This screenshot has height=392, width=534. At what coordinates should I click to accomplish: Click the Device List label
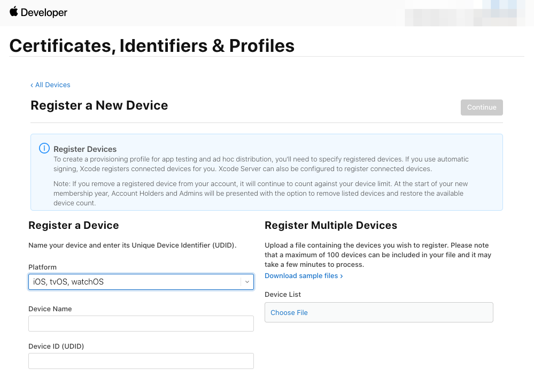click(283, 295)
